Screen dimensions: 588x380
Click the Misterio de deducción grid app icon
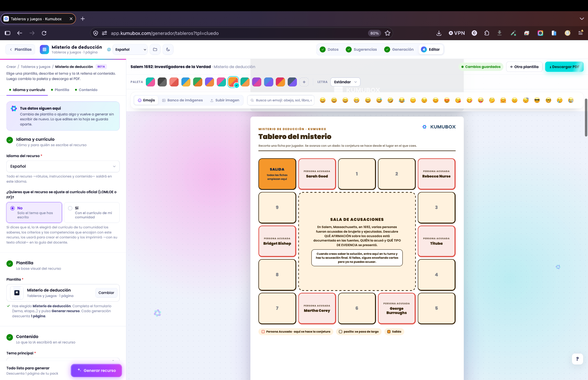pyautogui.click(x=44, y=49)
